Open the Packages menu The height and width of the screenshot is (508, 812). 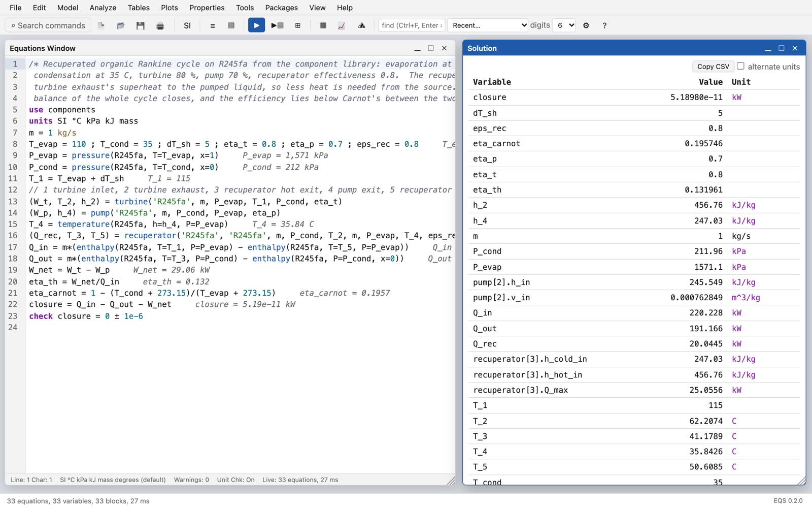tap(281, 8)
